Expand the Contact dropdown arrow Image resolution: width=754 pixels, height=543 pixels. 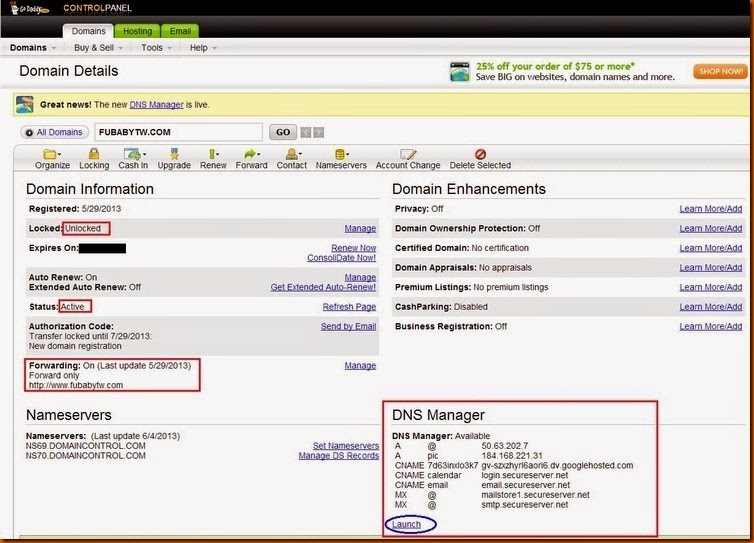[x=300, y=154]
